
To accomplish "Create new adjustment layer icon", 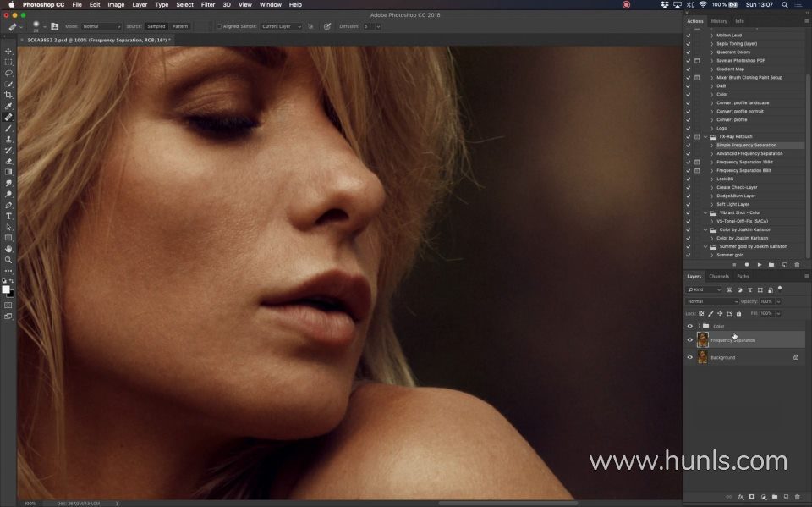I will [x=763, y=497].
